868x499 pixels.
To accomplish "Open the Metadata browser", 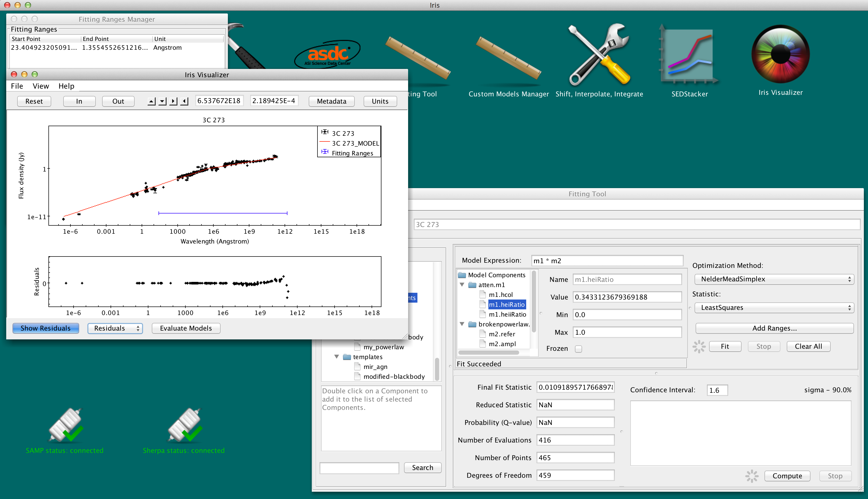I will (331, 101).
